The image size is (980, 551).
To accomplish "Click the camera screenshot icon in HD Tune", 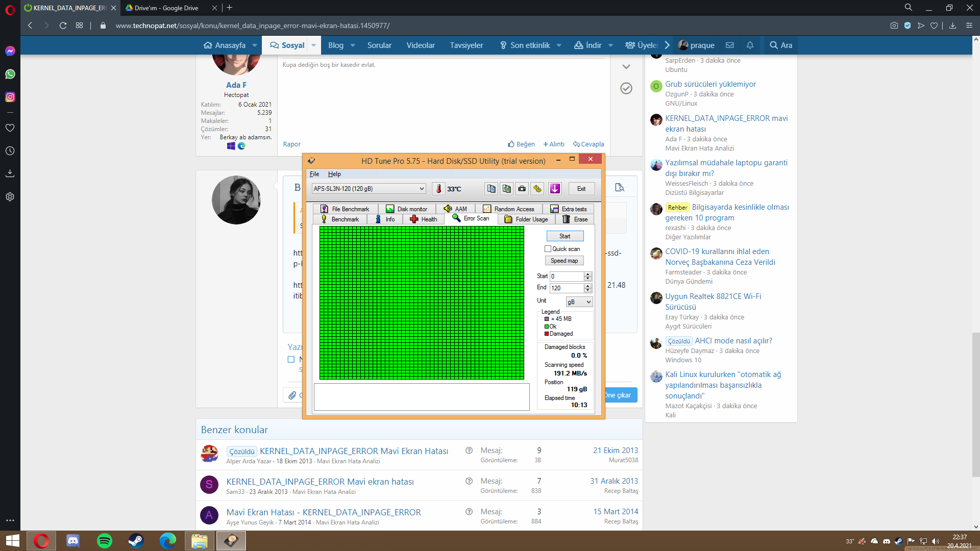I will pyautogui.click(x=522, y=189).
